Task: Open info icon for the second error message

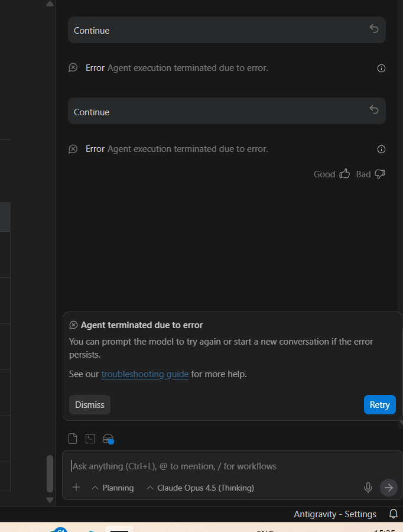Action: click(381, 150)
